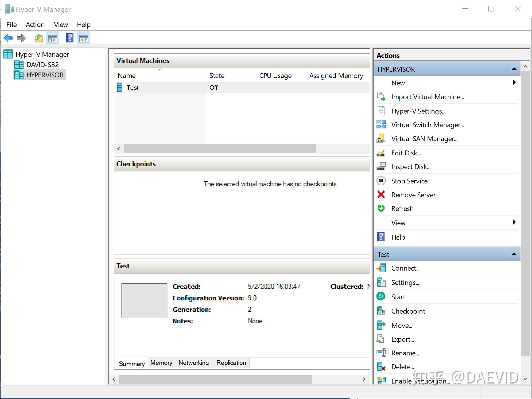This screenshot has width=532, height=399.
Task: Click the back navigation arrow
Action: tap(8, 38)
